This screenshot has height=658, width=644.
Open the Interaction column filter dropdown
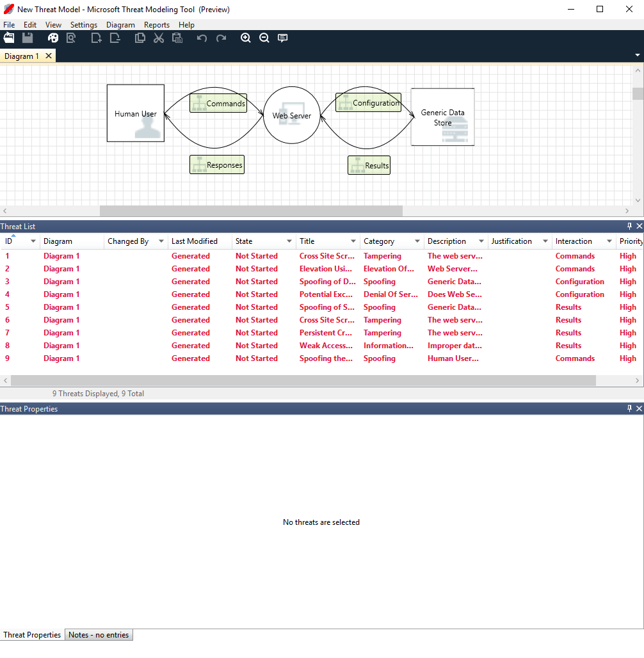coord(608,241)
